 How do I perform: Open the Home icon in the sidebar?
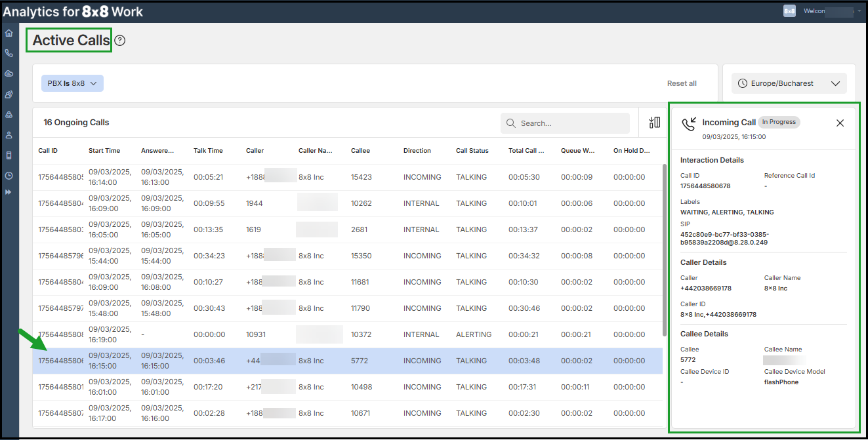point(9,33)
